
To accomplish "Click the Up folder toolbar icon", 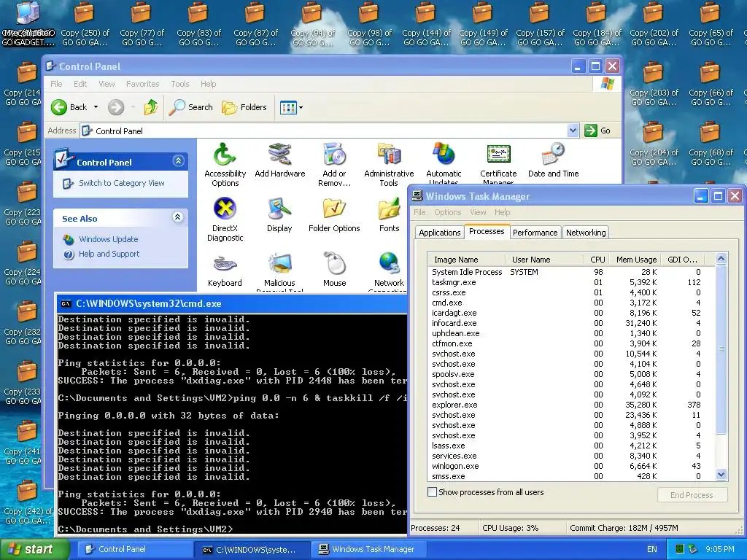I will 150,107.
